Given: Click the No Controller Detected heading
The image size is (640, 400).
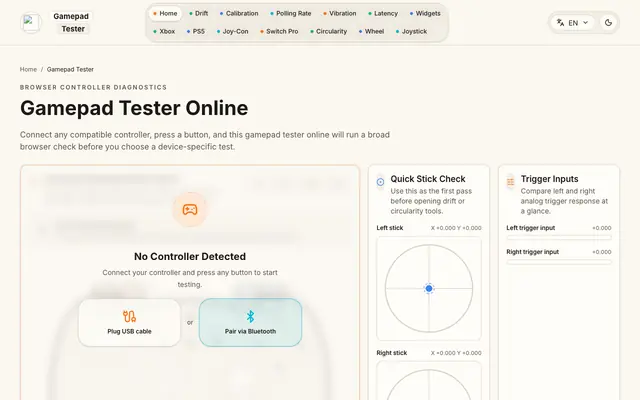Looking at the screenshot, I should [190, 256].
